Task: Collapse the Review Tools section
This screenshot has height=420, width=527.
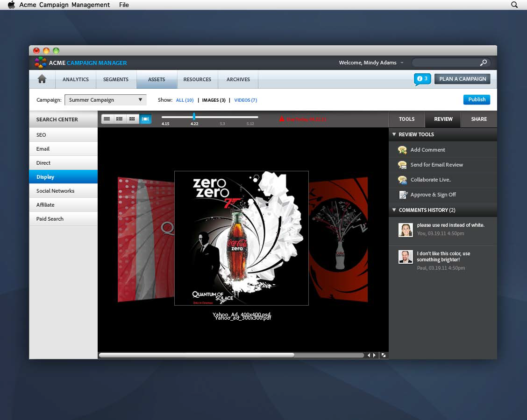Action: 394,134
